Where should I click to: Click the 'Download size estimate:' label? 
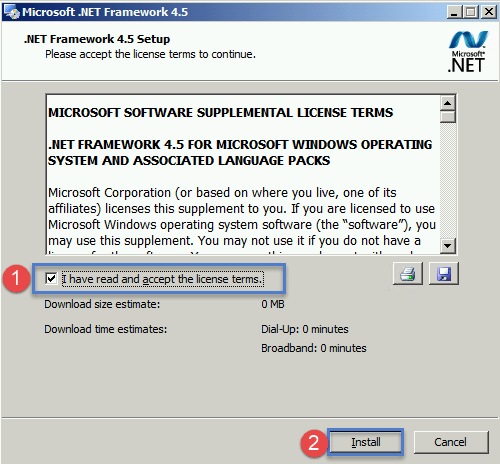click(x=102, y=304)
